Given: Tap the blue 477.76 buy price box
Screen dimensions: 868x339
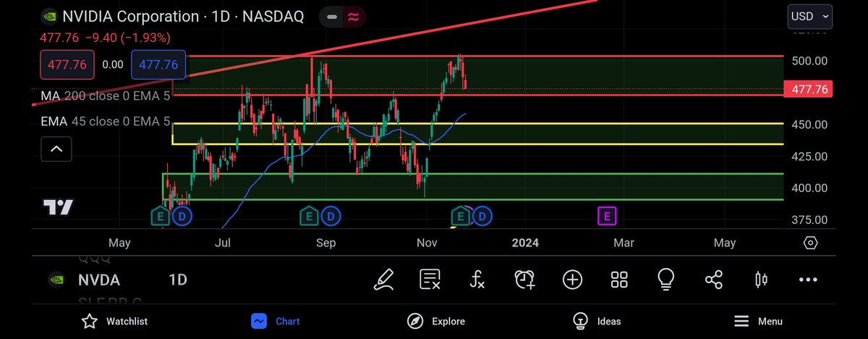Looking at the screenshot, I should click(x=158, y=64).
